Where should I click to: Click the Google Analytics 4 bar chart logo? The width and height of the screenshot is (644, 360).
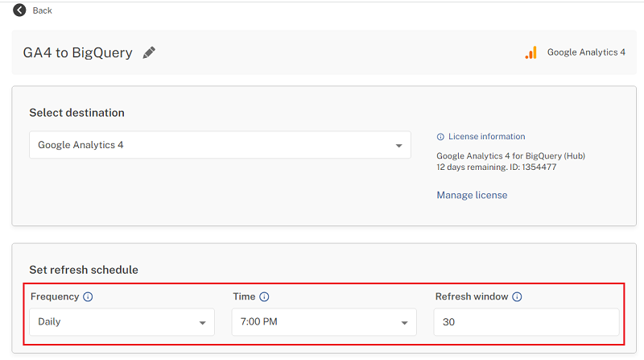(530, 52)
